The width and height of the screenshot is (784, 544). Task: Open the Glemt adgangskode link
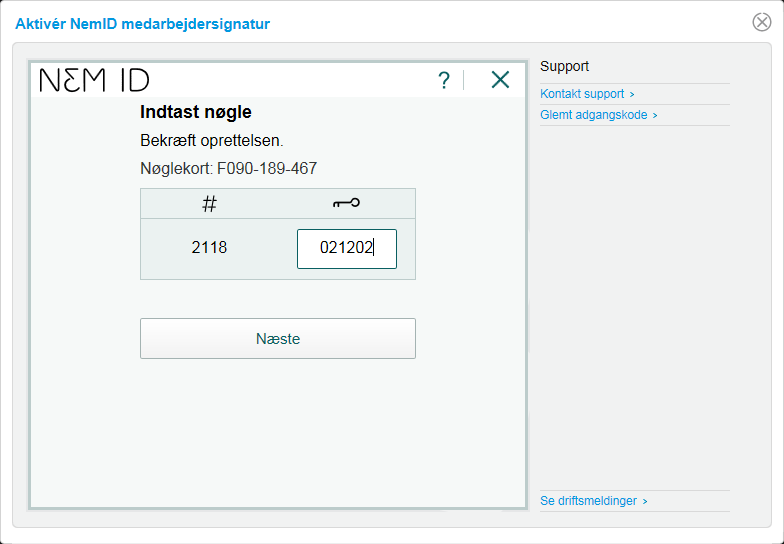point(598,115)
